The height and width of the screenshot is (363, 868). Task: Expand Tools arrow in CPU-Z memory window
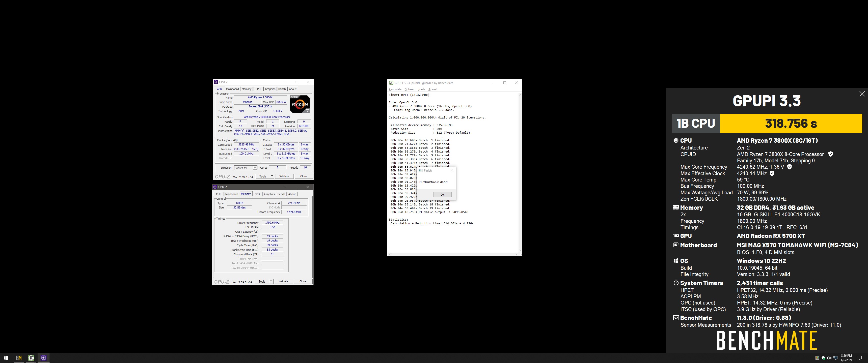pos(271,281)
